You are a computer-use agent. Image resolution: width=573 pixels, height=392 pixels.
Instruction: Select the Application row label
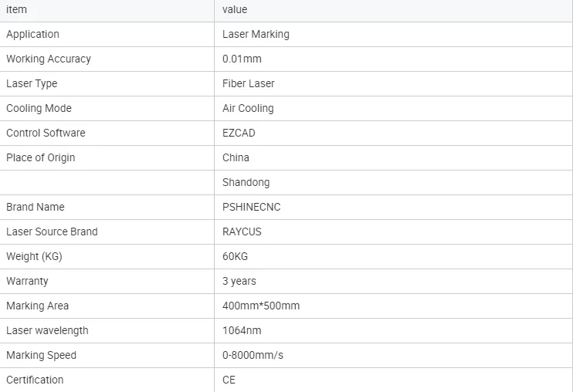[32, 34]
